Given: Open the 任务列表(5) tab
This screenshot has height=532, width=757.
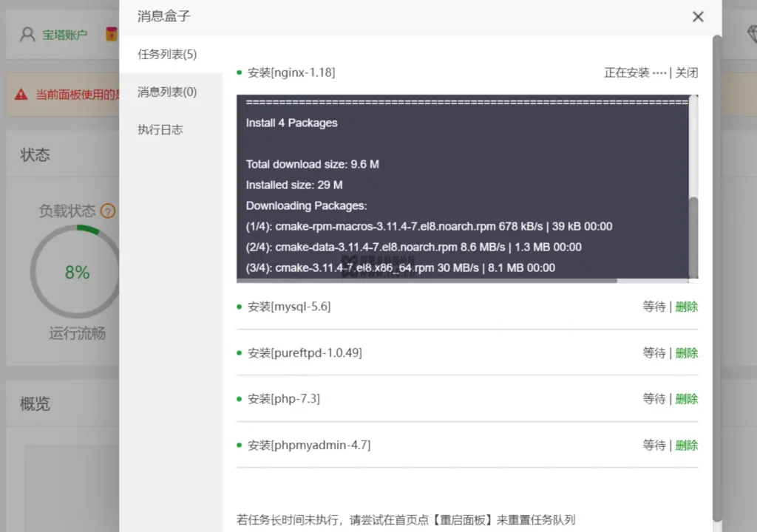Looking at the screenshot, I should click(167, 54).
